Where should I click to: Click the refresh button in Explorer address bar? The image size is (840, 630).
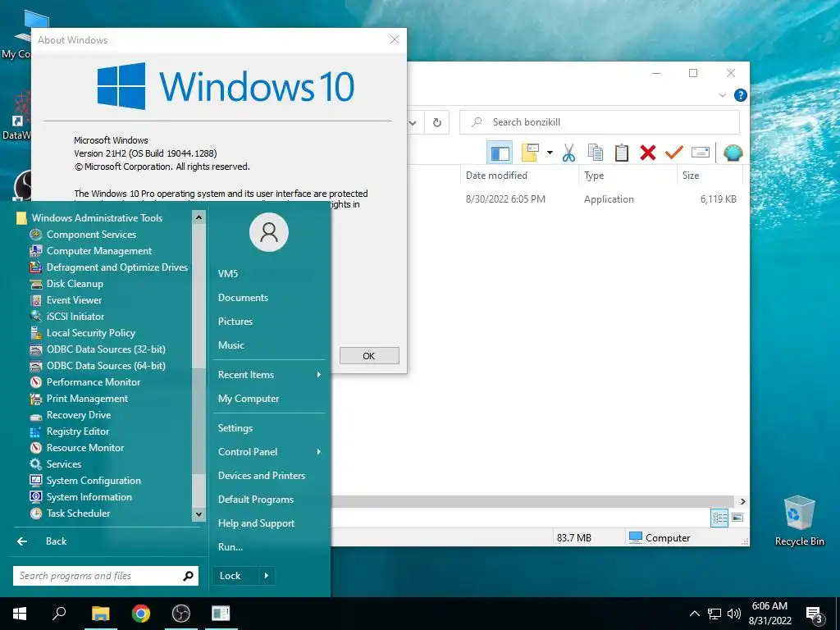(437, 123)
